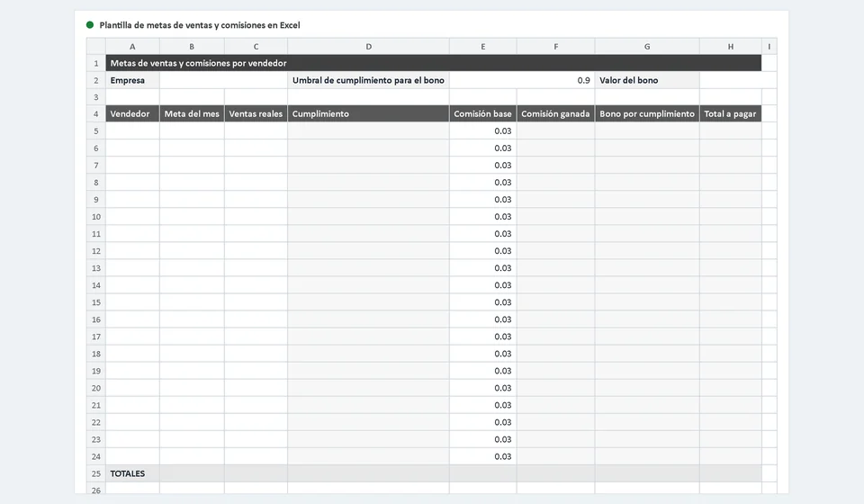Select the corner select-all box of the sheet
864x504 pixels.
[x=96, y=46]
